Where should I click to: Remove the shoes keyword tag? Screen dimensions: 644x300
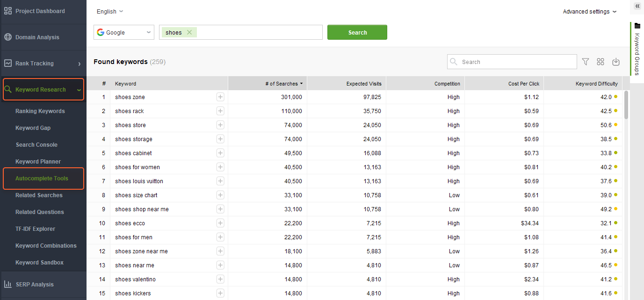189,32
